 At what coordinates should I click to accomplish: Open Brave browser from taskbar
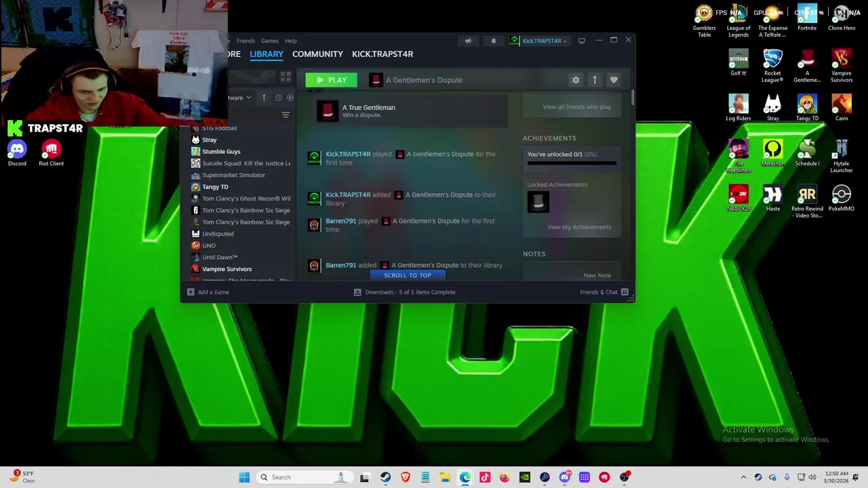coord(406,477)
